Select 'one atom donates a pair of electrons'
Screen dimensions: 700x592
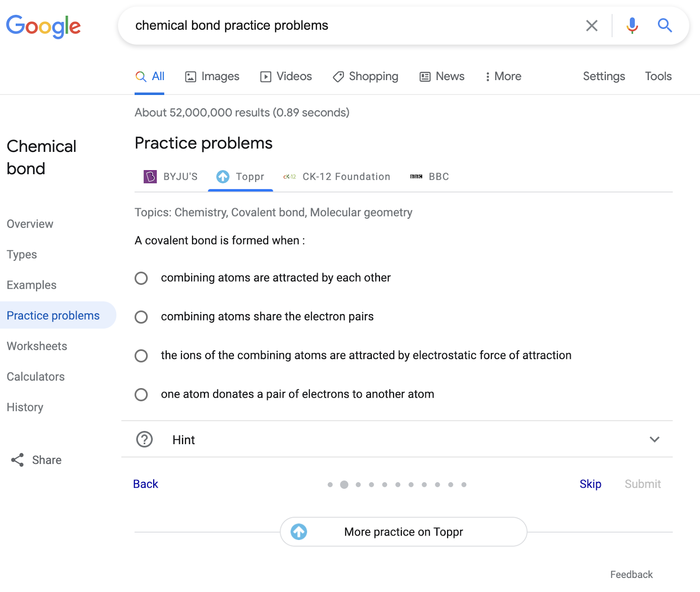coord(141,395)
